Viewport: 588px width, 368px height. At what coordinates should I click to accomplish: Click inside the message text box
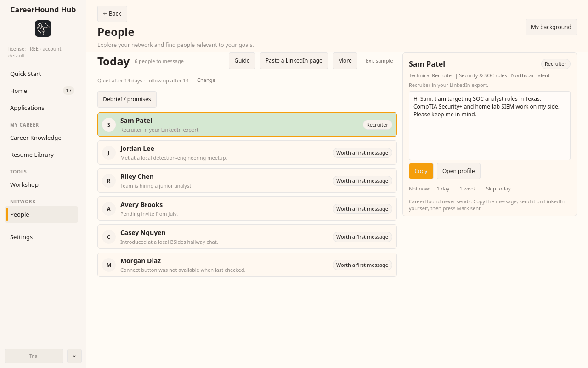click(x=490, y=126)
